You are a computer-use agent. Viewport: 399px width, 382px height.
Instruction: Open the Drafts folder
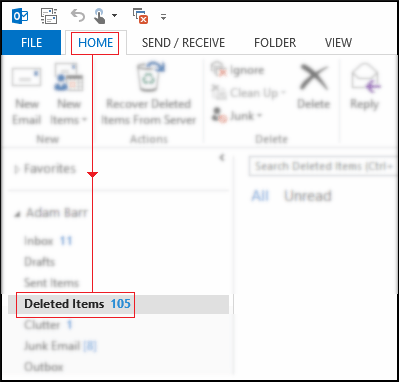(39, 262)
